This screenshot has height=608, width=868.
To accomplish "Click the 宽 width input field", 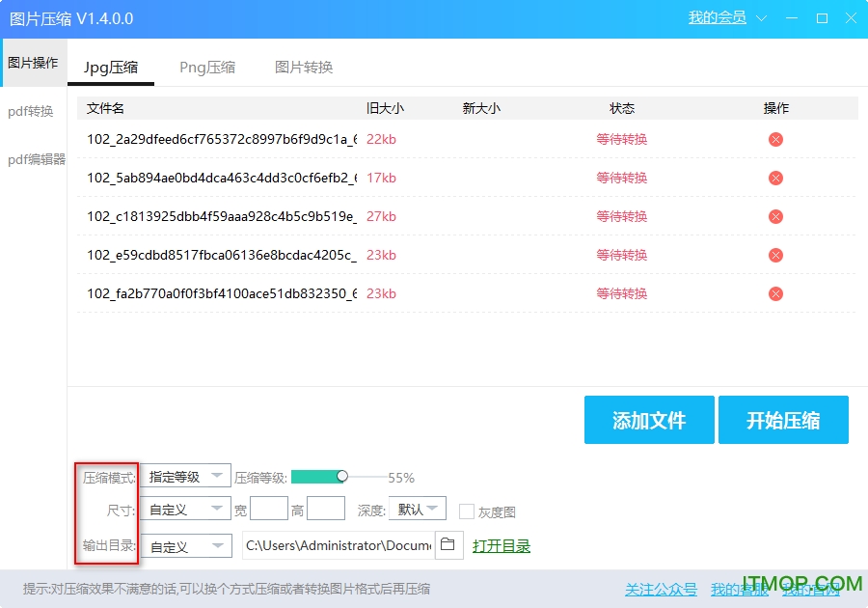I will 269,509.
